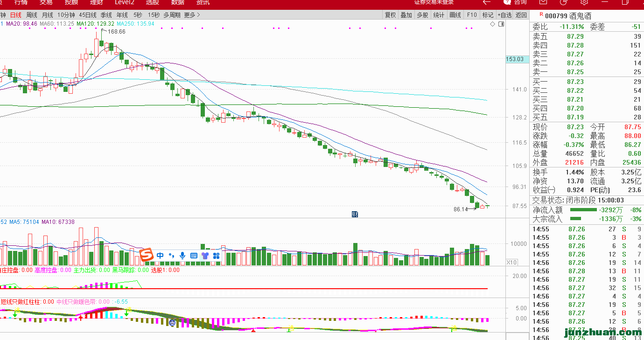Click the 财 marker below the chart

tap(355, 215)
